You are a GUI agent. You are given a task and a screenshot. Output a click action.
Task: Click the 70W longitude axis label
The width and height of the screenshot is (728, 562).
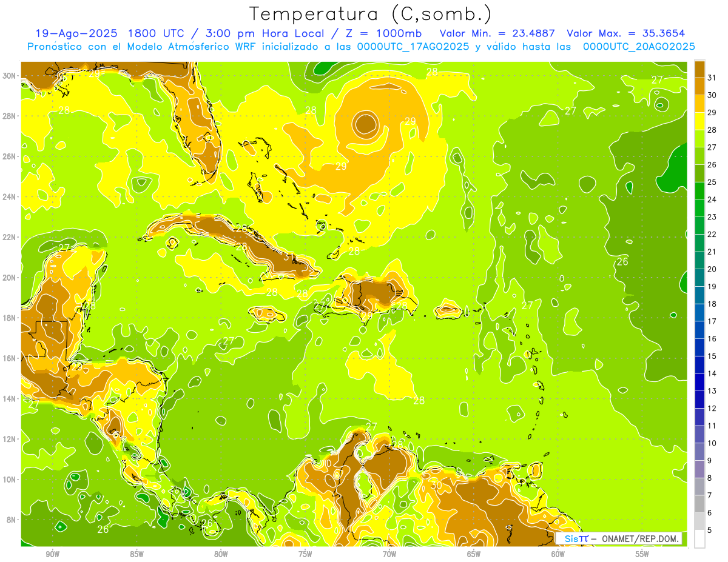(x=389, y=554)
